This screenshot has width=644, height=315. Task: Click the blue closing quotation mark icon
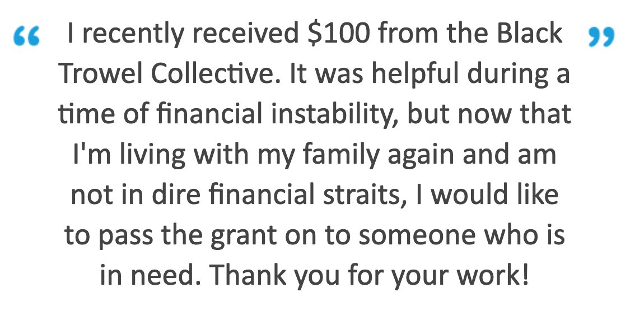pyautogui.click(x=601, y=36)
